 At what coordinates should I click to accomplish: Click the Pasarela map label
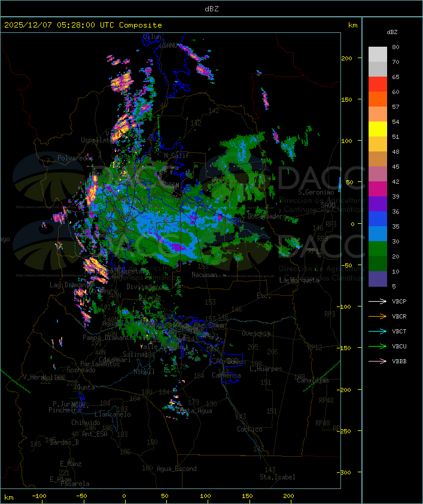pos(75,484)
